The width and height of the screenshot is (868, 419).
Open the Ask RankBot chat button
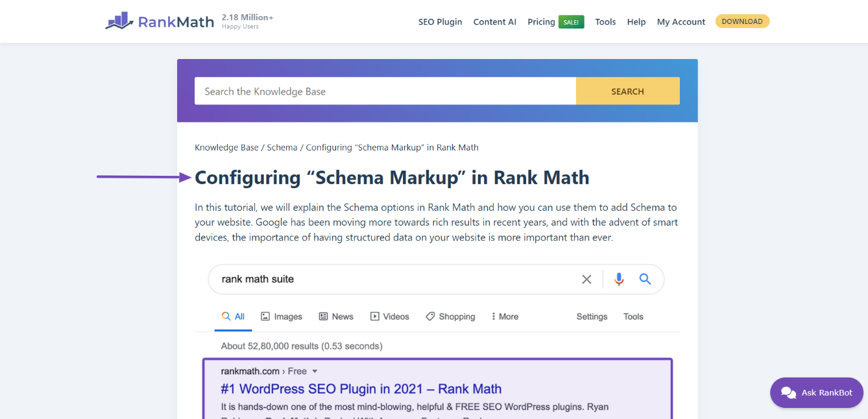(817, 392)
